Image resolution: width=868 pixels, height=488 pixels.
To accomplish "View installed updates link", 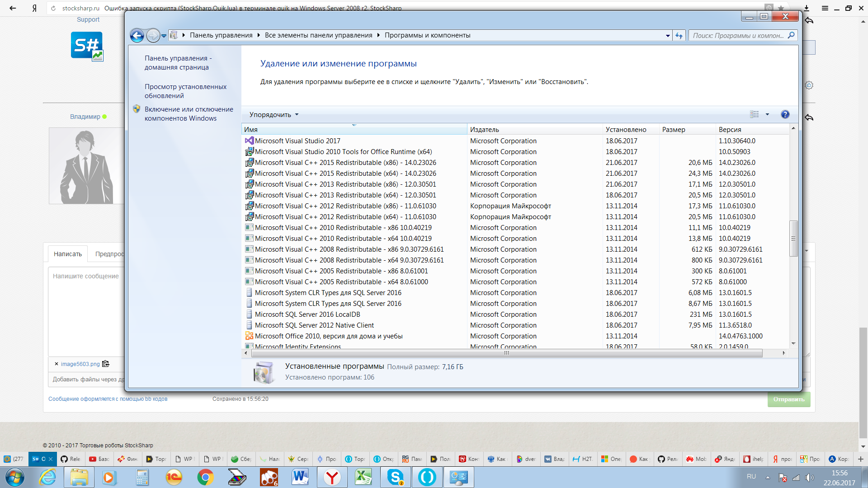I will (x=185, y=91).
